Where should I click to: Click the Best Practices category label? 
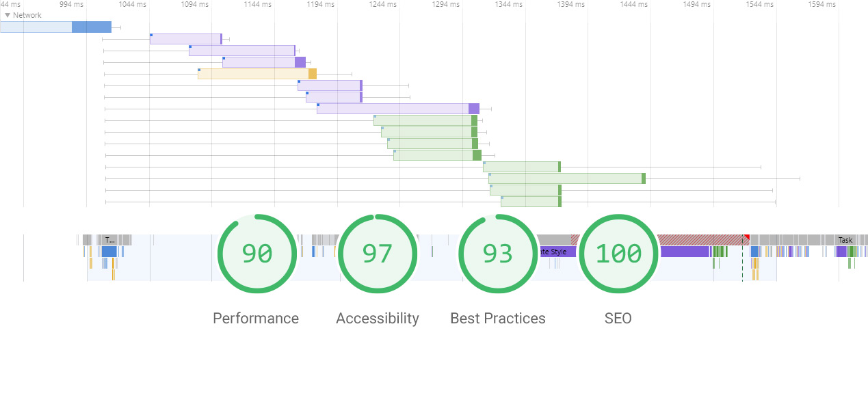click(498, 319)
